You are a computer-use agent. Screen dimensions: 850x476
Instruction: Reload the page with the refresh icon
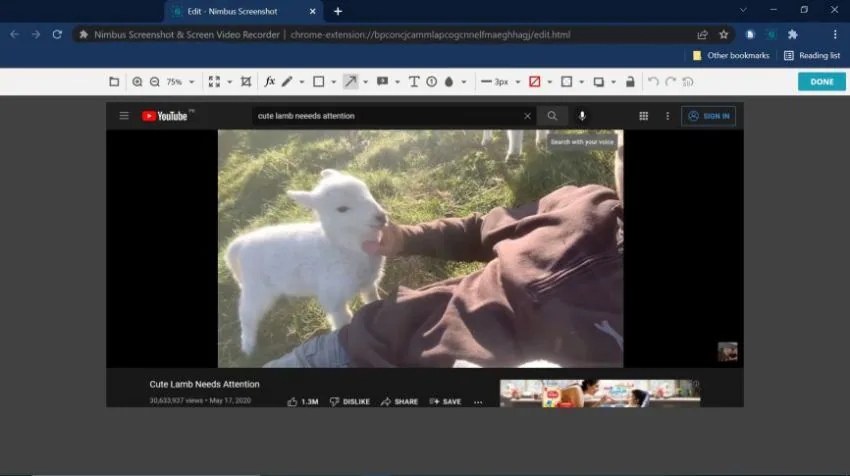click(57, 35)
